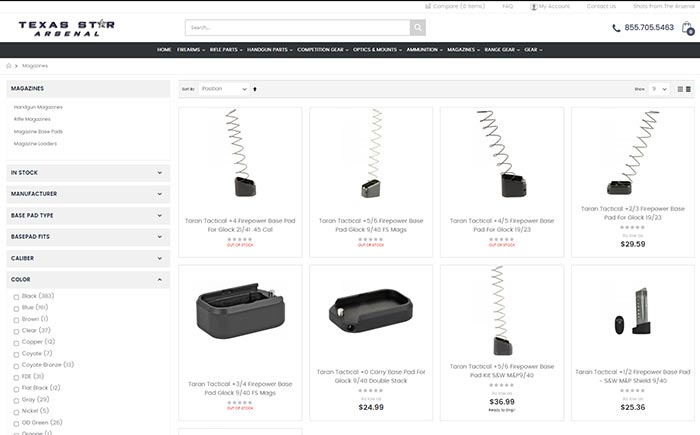This screenshot has height=435, width=700.
Task: Open the Contact Us link
Action: point(601,6)
